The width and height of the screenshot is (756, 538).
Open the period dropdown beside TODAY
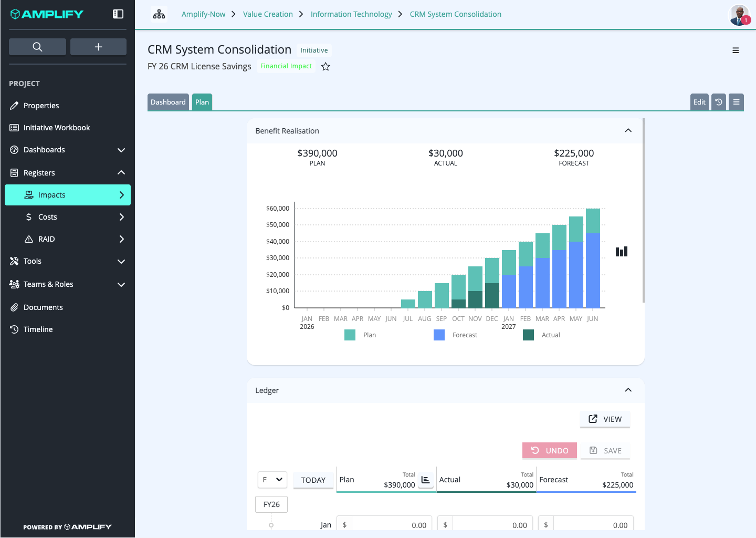(x=272, y=480)
